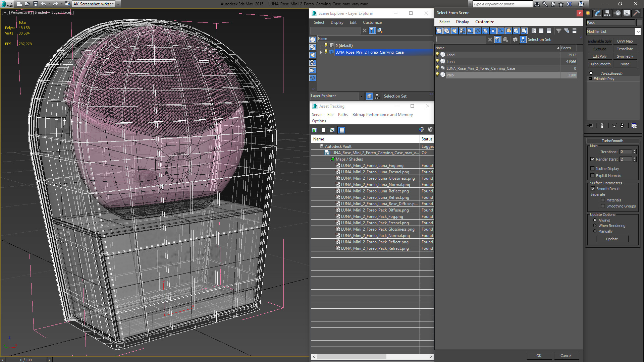This screenshot has height=362, width=644.
Task: Select the When Rendering radio button
Action: pos(595,226)
